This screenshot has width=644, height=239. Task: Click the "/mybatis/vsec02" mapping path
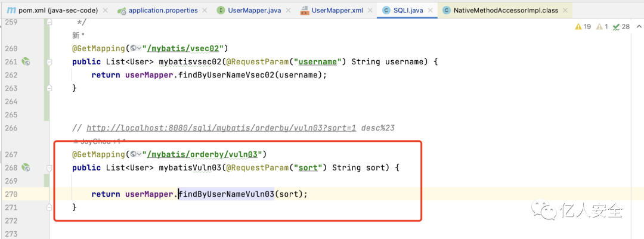(182, 49)
